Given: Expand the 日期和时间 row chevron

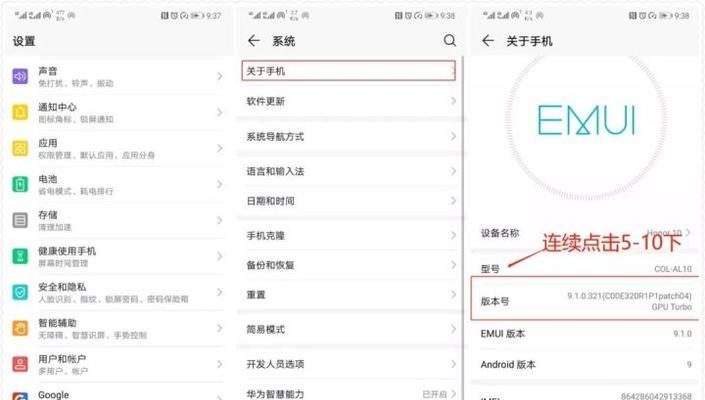Looking at the screenshot, I should pos(453,201).
